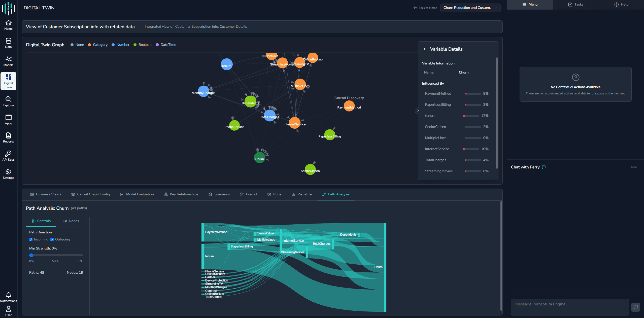
Task: Go to Models in sidebar
Action: [x=8, y=61]
